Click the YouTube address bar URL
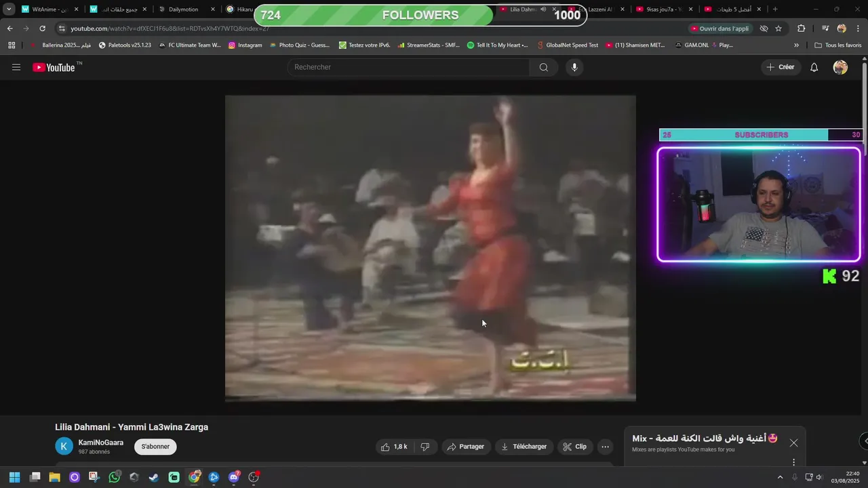The width and height of the screenshot is (868, 488). (170, 28)
